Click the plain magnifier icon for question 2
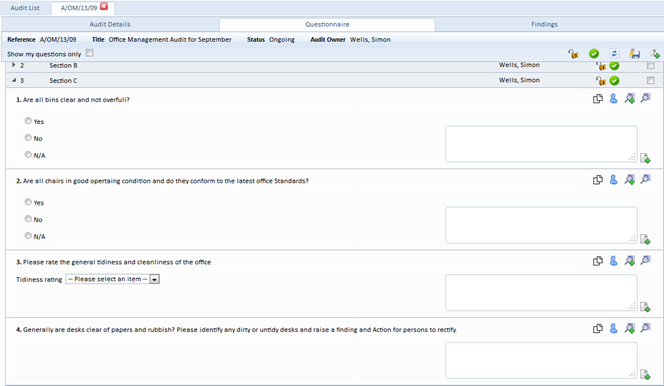Screen dimensions: 664x386 coord(645,179)
